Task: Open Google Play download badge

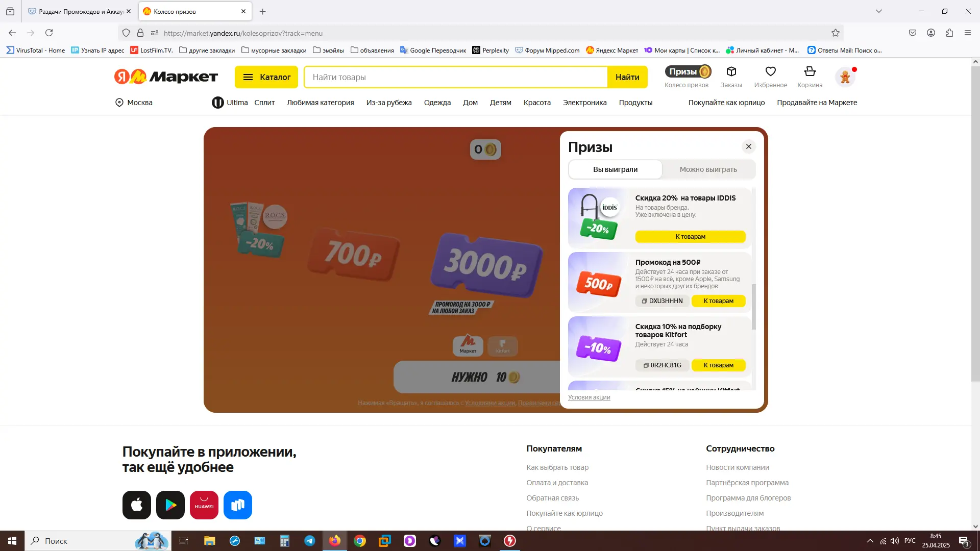Action: pos(170,505)
